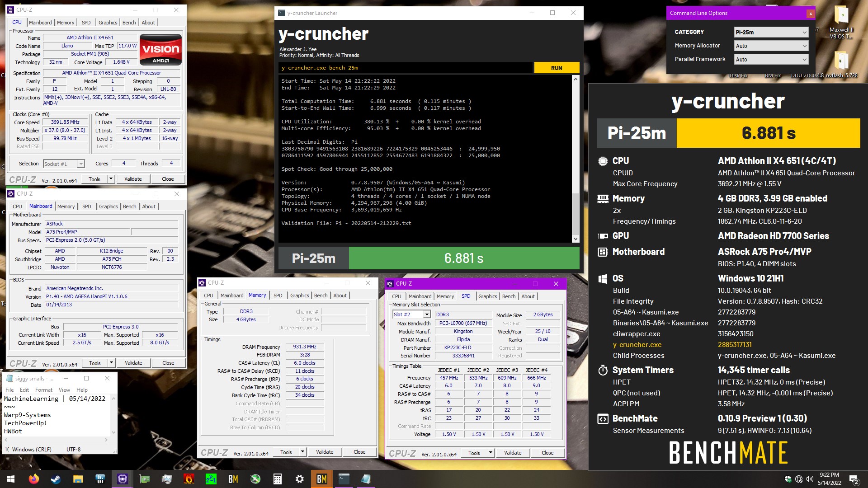868x488 pixels.
Task: Click the "Warp9-Systems" line in Notepad
Action: pos(28,415)
